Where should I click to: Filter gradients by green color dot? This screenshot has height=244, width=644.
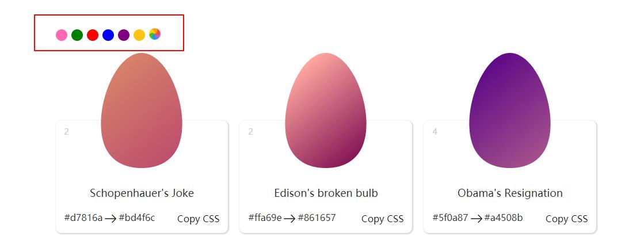[x=77, y=35]
